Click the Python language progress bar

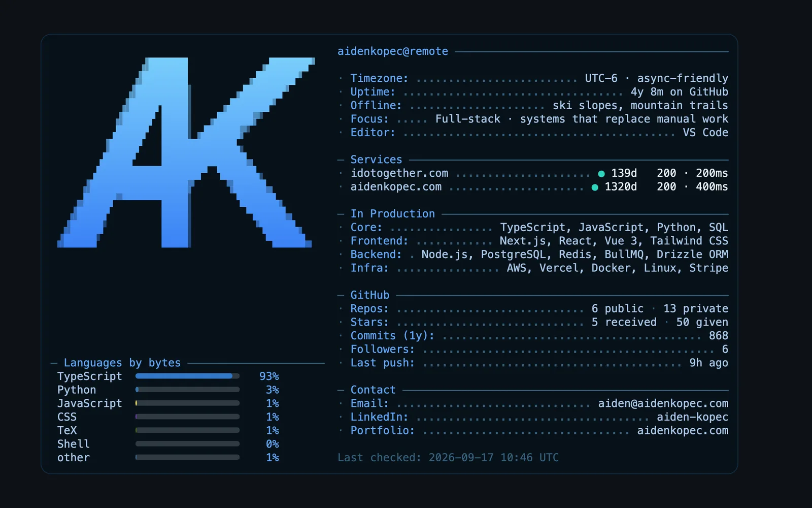(x=187, y=390)
